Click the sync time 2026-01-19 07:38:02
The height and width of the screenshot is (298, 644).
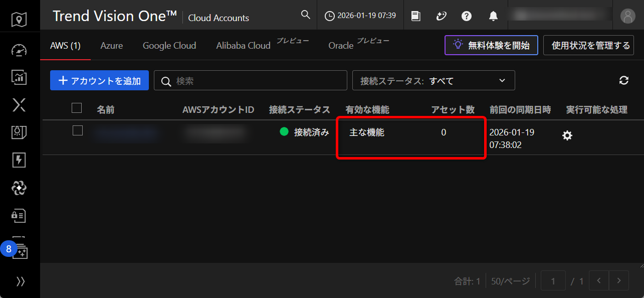(512, 139)
